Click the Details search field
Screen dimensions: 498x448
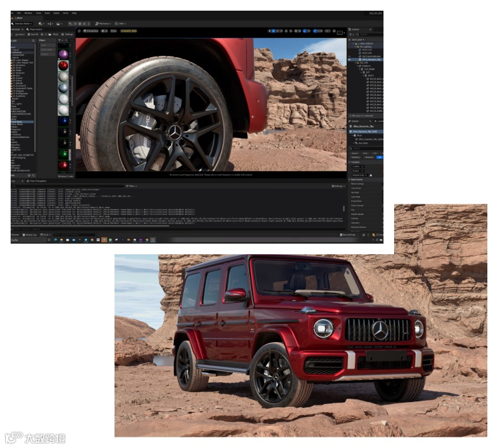(366, 148)
